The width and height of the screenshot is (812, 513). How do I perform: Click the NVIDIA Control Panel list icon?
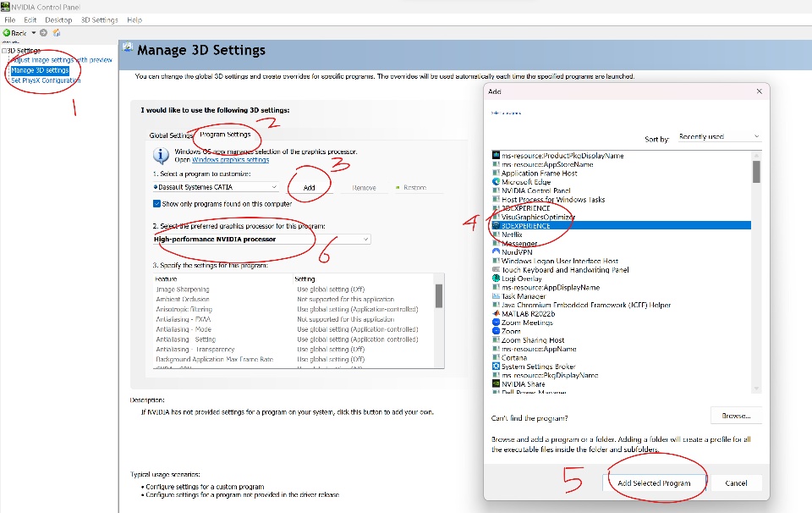click(496, 190)
